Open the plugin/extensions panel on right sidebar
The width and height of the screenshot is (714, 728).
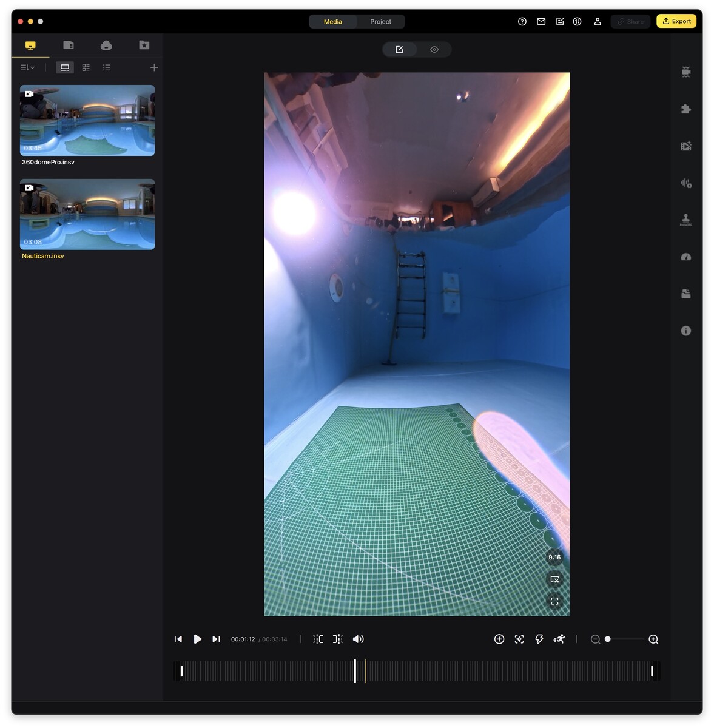point(685,109)
